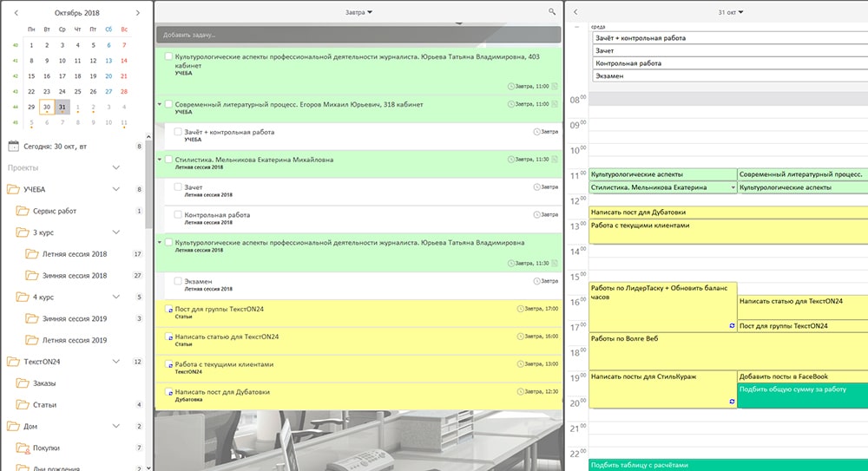Click recurring icon on 'Написать статью для ТекстON24' task
868x471 pixels.
click(x=169, y=337)
